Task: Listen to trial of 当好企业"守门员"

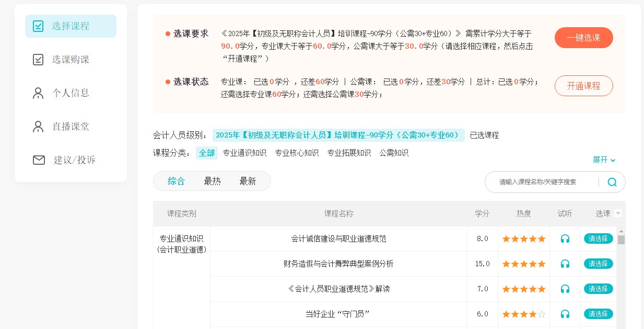Action: coord(565,314)
